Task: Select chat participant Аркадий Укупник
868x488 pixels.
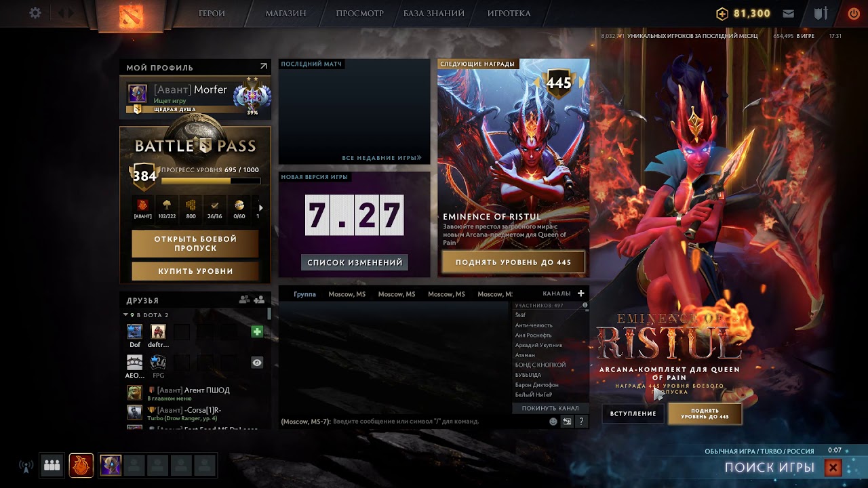Action: click(x=538, y=345)
